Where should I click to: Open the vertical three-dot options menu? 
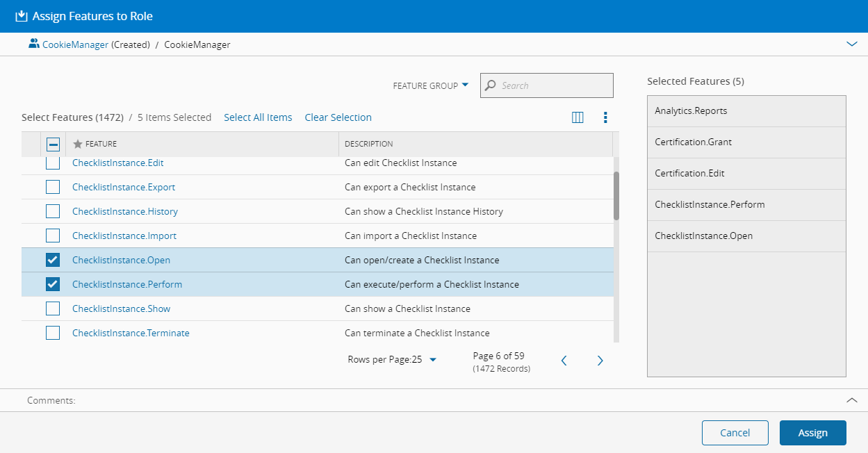click(605, 117)
